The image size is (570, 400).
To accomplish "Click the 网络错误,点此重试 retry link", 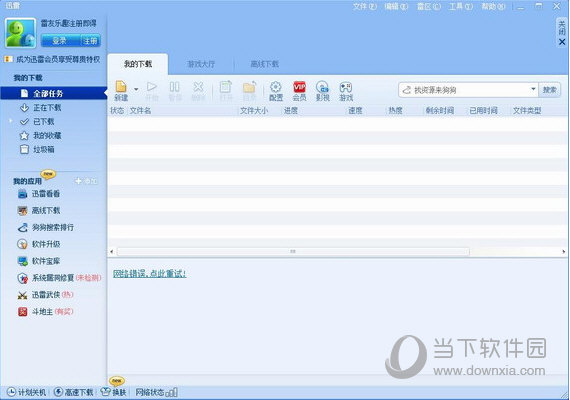I will click(x=149, y=274).
